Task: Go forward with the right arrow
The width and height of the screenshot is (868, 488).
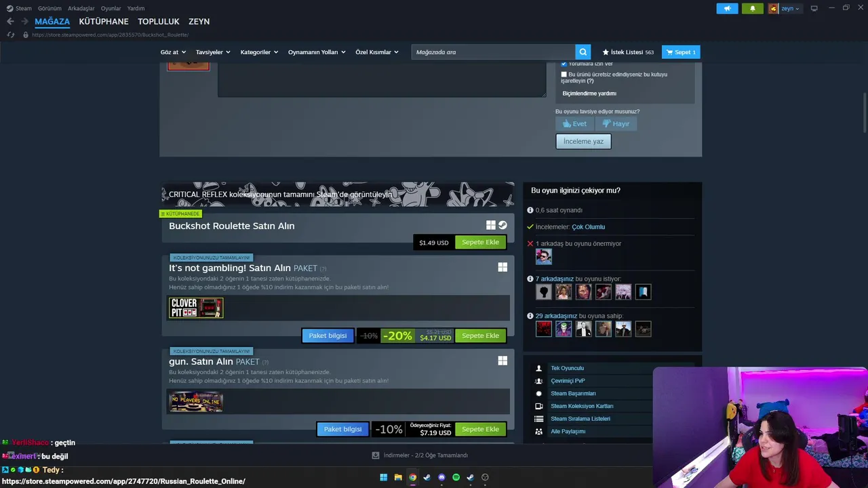Action: pos(24,22)
